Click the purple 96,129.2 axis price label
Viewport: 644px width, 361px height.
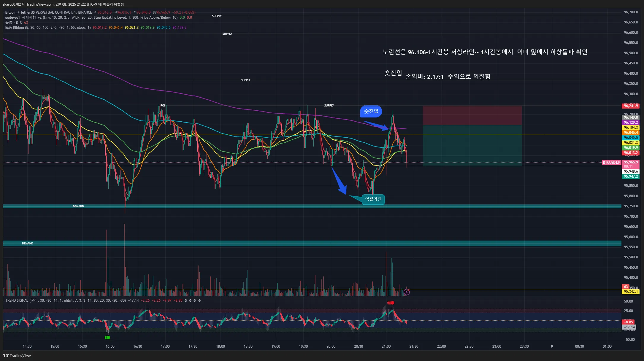point(631,123)
